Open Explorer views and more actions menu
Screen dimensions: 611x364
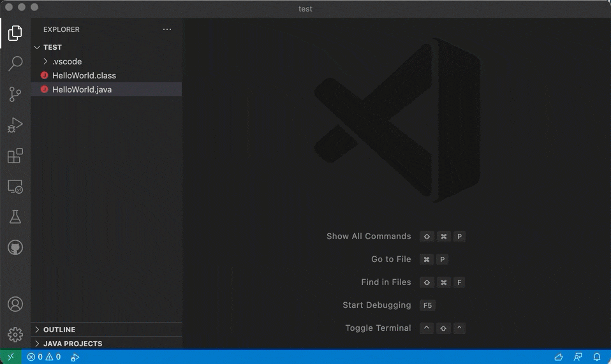167,29
